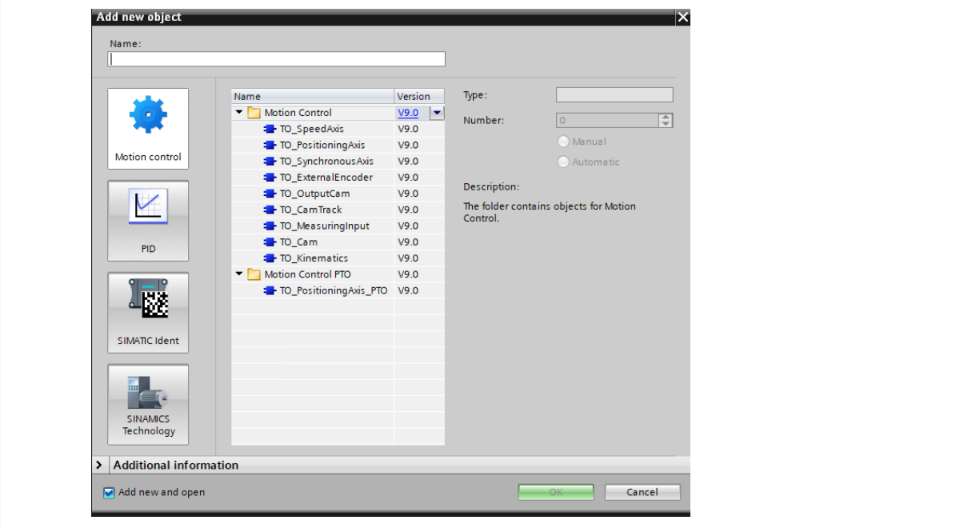The image size is (980, 528).
Task: Click the Motion Control folder icon
Action: click(254, 113)
